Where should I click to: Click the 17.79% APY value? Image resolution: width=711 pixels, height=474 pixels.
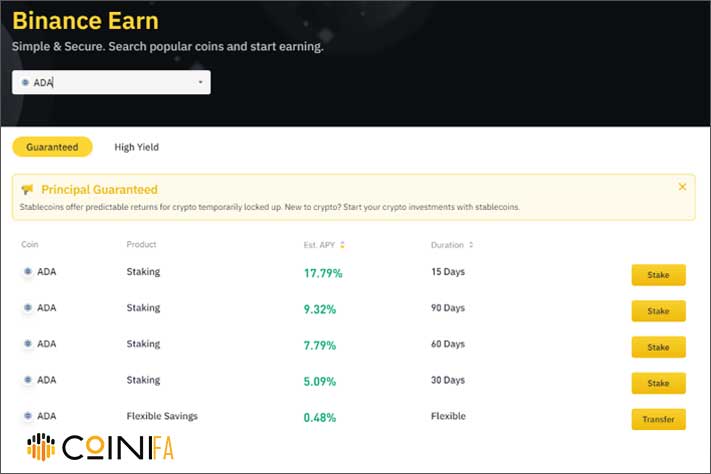[323, 273]
